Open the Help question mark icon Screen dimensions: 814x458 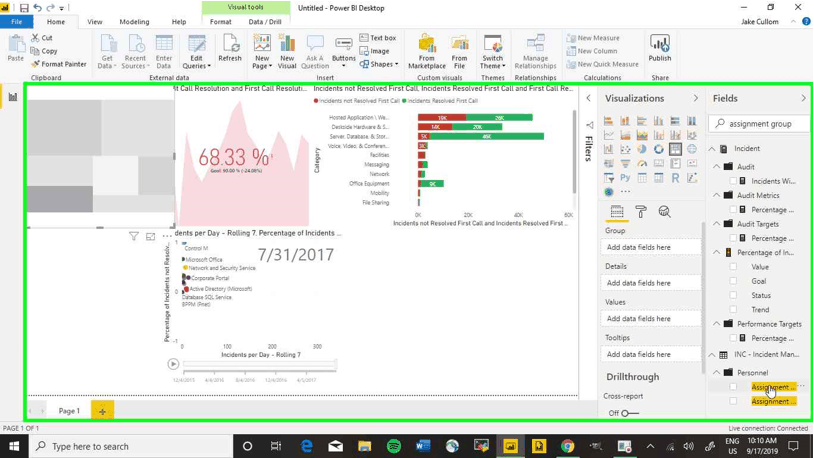click(806, 22)
